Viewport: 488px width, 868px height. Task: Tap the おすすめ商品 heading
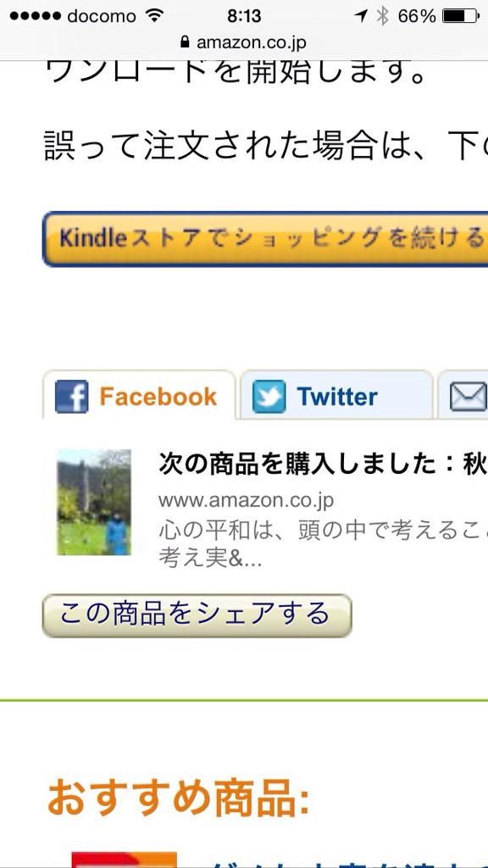[x=178, y=798]
